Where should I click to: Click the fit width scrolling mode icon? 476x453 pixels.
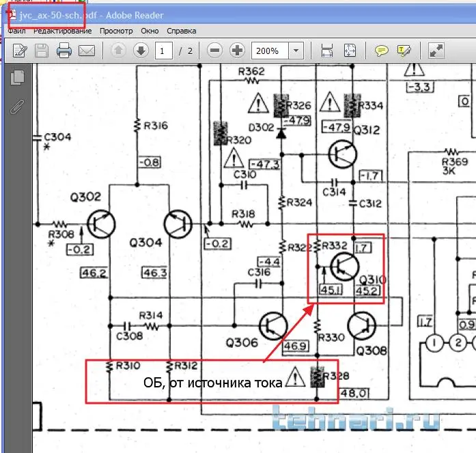coord(327,51)
